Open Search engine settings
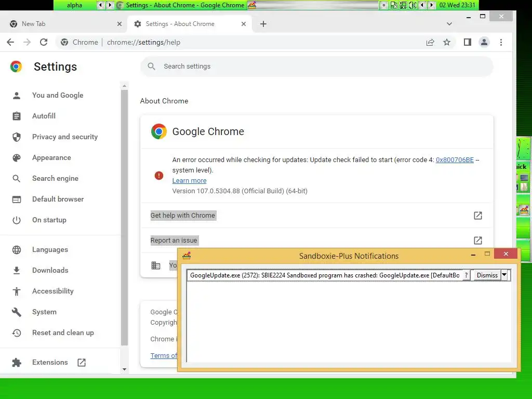This screenshot has width=532, height=399. coord(55,179)
